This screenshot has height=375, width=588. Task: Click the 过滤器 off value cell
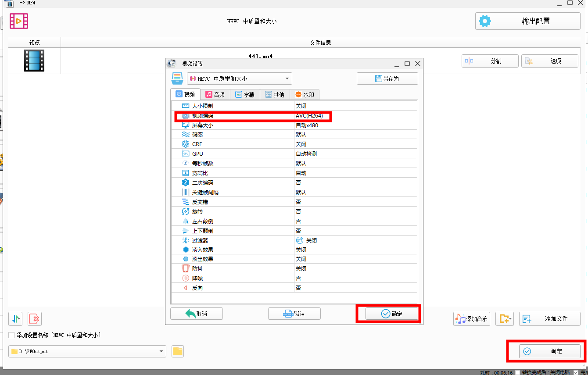pos(355,240)
